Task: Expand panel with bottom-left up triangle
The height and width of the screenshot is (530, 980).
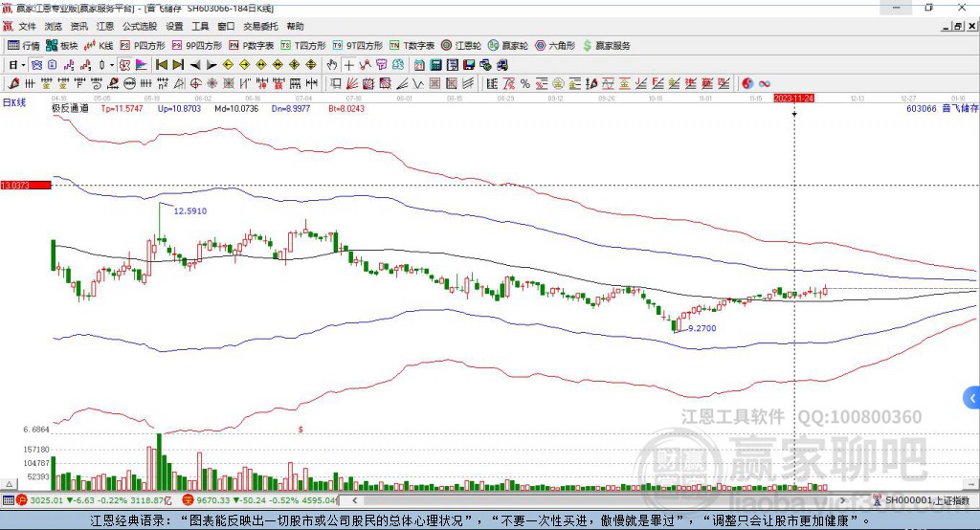Action: tap(9, 484)
